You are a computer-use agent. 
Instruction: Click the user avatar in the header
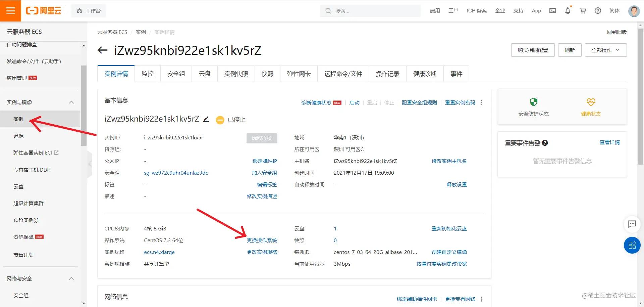coord(634,11)
